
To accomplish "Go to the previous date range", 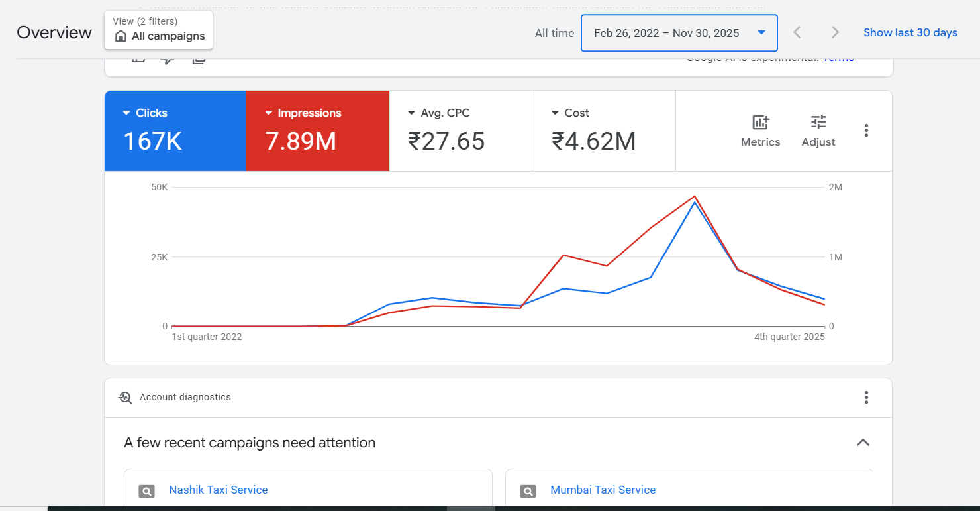I will 797,32.
